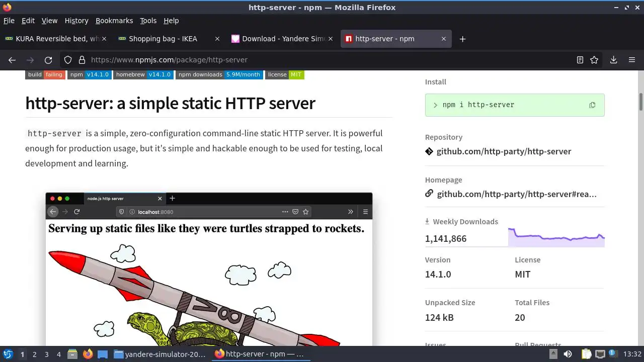Switch to workspace 3

pos(46,354)
